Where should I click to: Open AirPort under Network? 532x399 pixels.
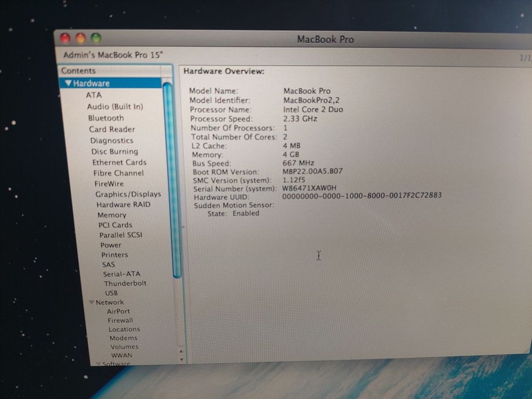coord(119,311)
